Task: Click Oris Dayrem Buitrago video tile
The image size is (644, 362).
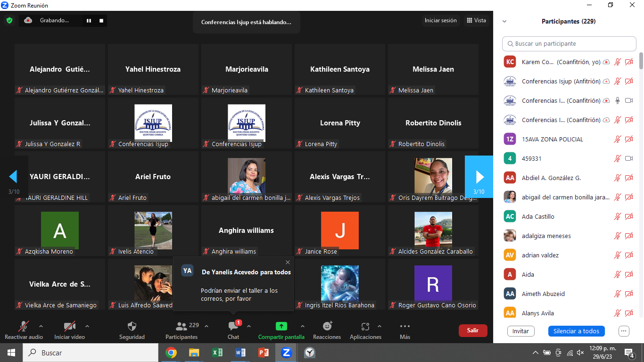Action: (433, 177)
